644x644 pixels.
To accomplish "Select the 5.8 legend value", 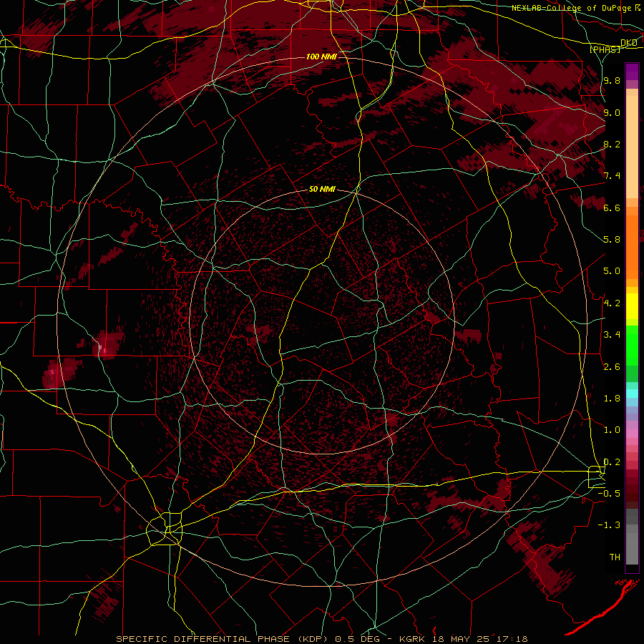I will tap(612, 240).
